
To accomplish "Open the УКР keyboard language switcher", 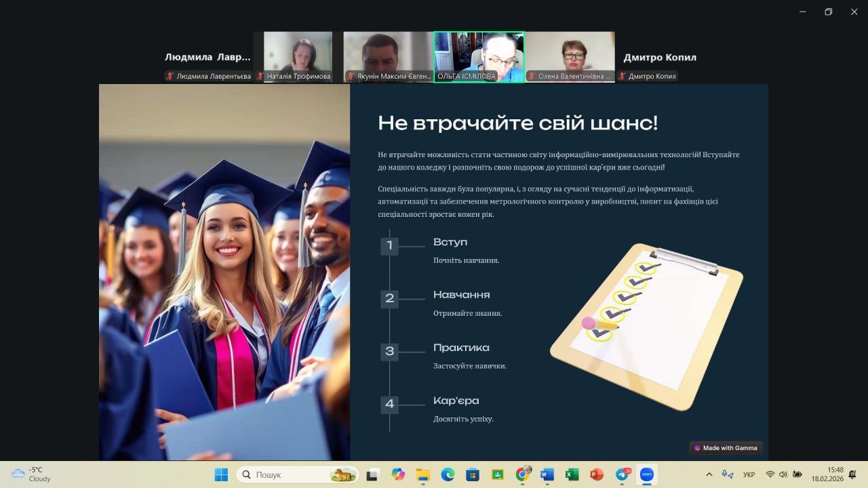I will pos(749,474).
